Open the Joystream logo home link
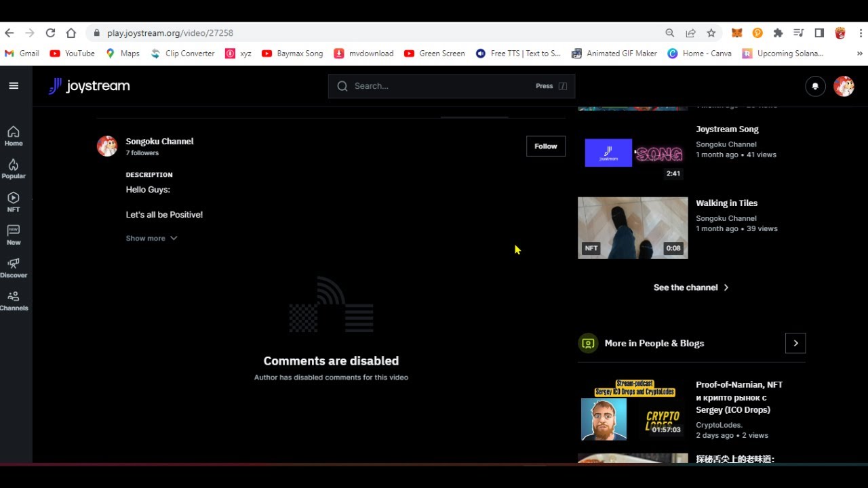 (x=89, y=86)
